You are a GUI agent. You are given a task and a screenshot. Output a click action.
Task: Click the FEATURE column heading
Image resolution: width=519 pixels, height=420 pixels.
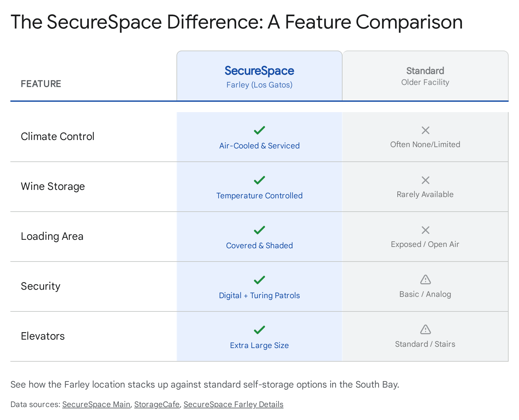[41, 84]
